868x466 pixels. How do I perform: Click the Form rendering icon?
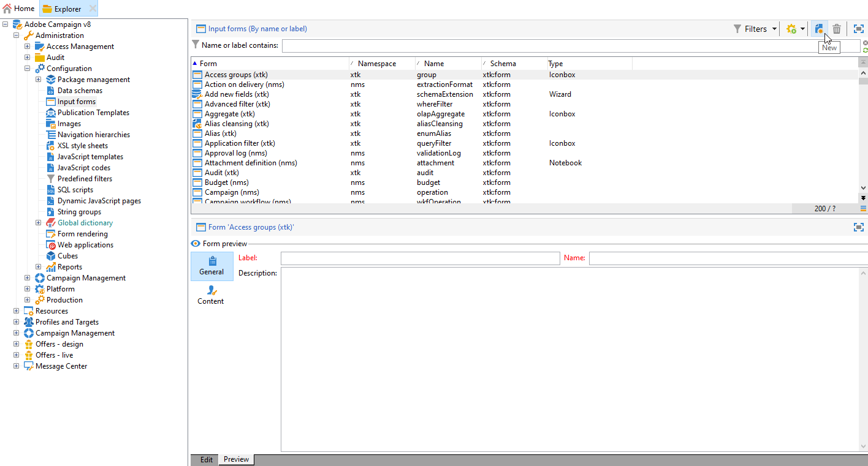51,234
